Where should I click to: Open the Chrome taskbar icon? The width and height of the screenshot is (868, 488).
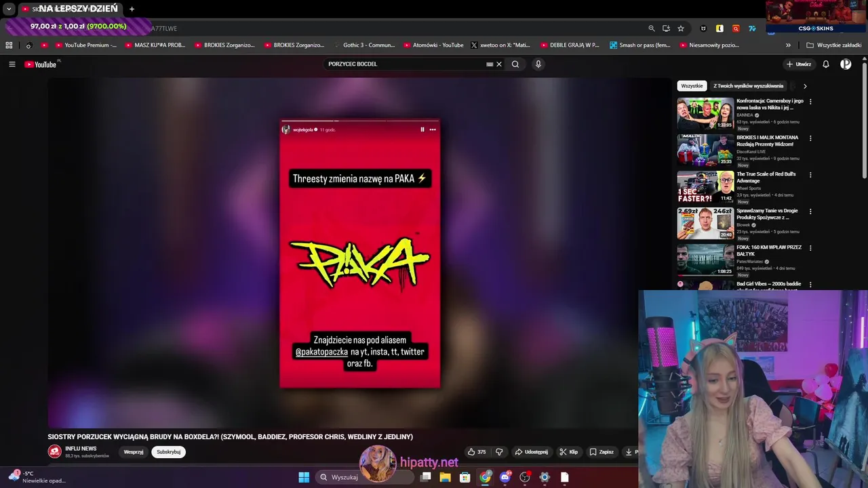tap(485, 477)
